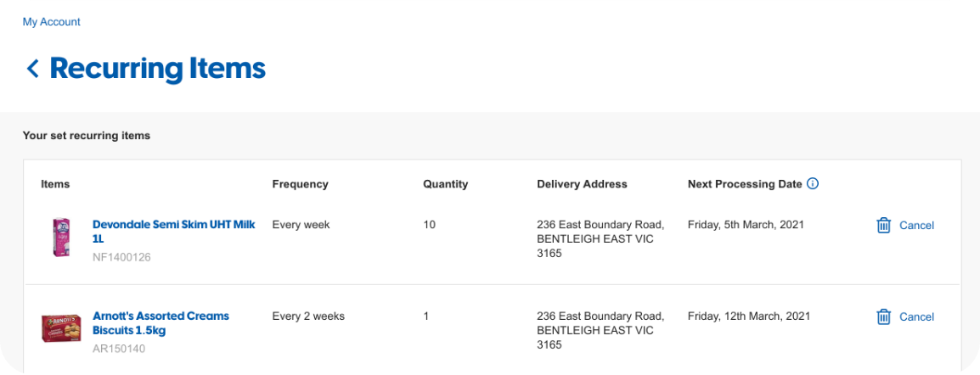Click the back chevron beside Recurring Items
The image size is (980, 375).
(33, 69)
